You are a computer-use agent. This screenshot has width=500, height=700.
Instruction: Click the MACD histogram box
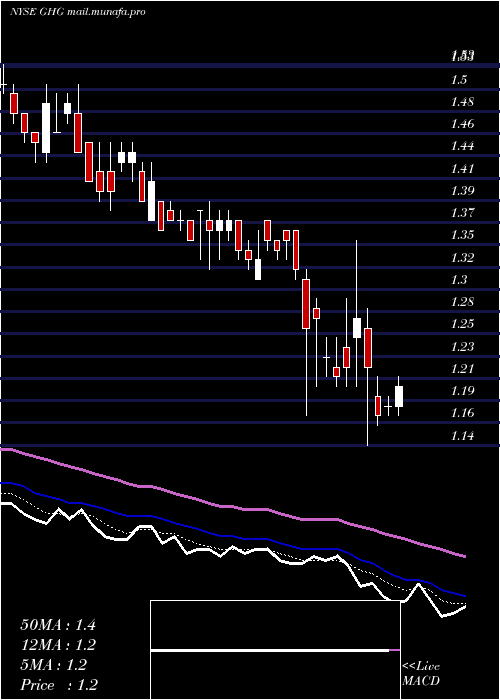[x=275, y=650]
